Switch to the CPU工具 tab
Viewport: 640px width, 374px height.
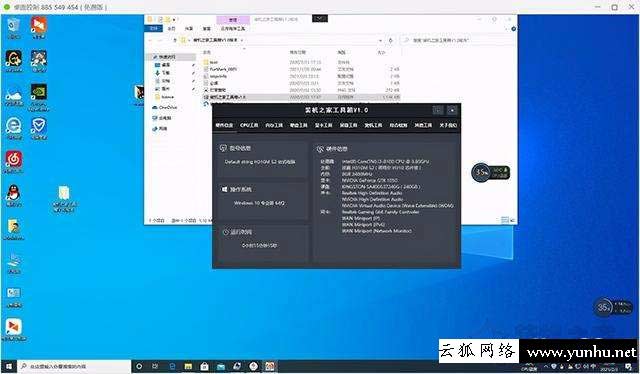tap(249, 125)
